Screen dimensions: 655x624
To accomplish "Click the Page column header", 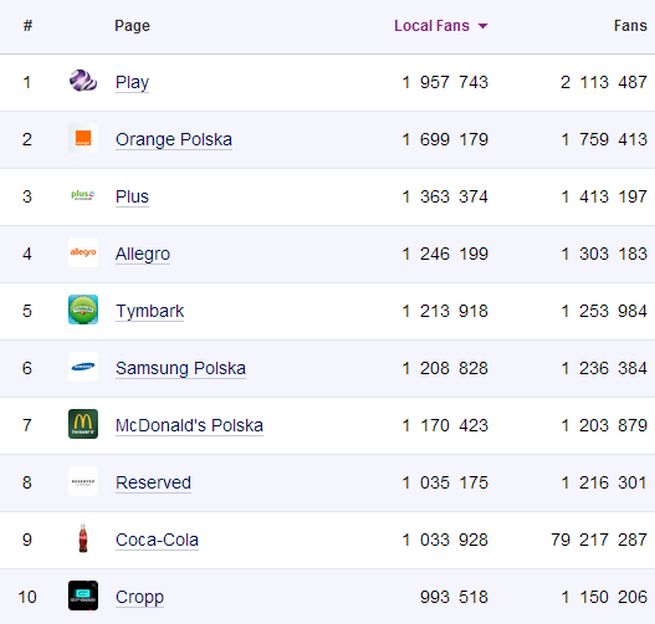I will pyautogui.click(x=132, y=26).
